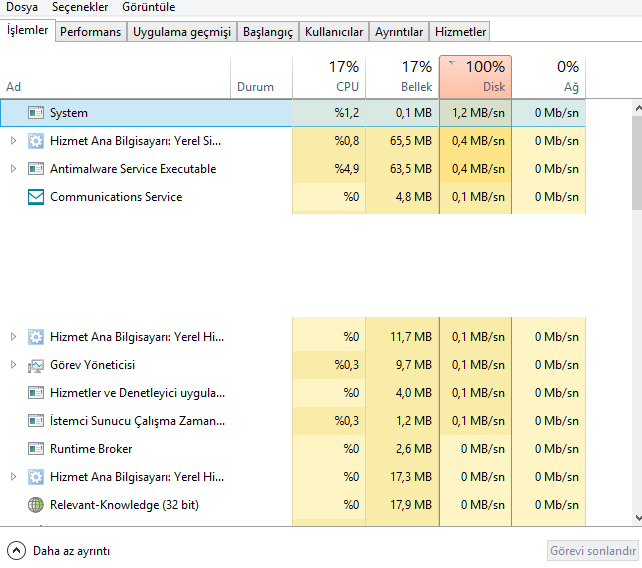This screenshot has height=568, width=642.
Task: Click the 4,0 MB memory value
Action: coord(414,393)
